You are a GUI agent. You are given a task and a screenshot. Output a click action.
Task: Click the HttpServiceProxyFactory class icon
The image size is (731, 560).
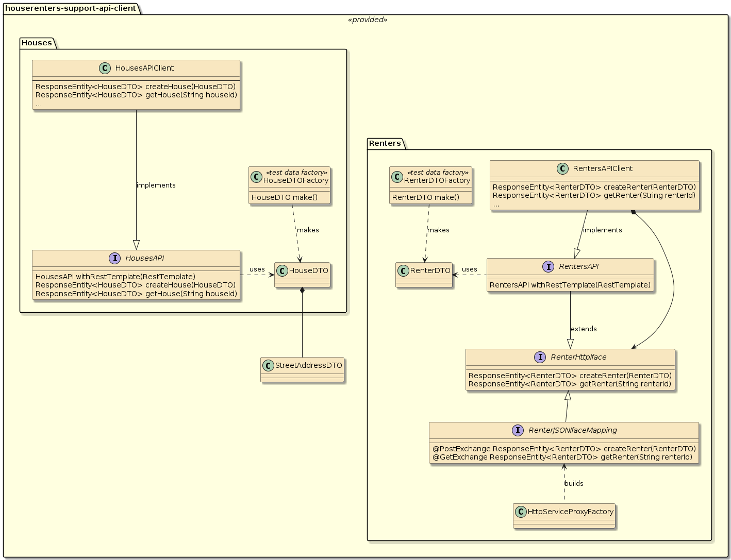pyautogui.click(x=521, y=512)
